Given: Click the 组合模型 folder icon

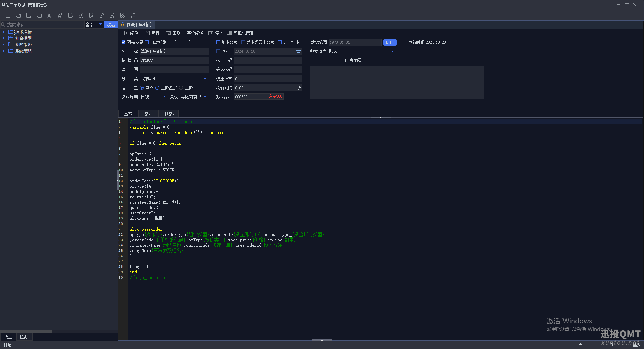Looking at the screenshot, I should (11, 38).
